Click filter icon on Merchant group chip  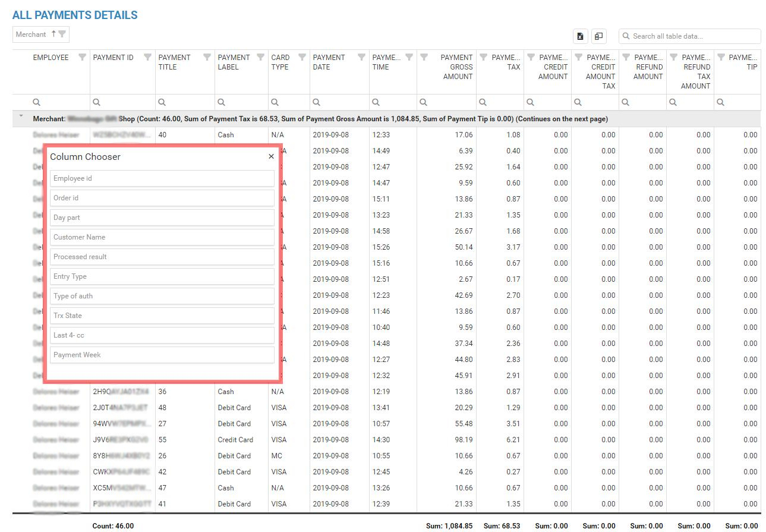click(62, 34)
